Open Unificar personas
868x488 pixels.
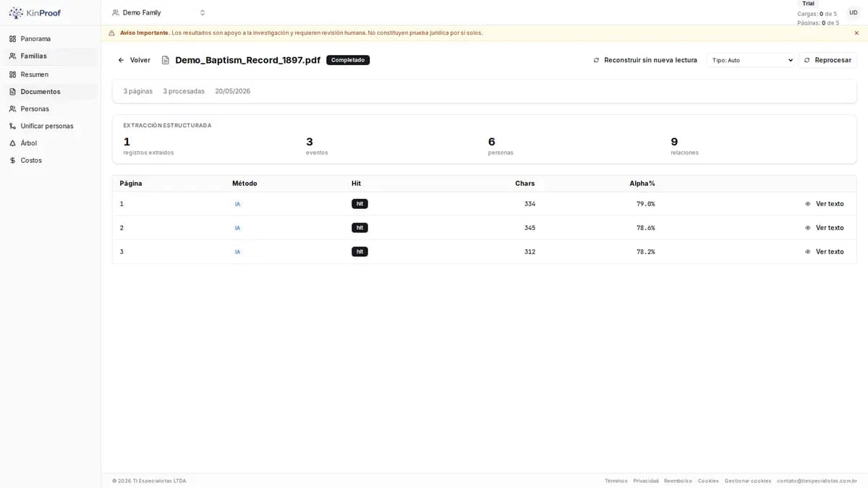coord(51,127)
